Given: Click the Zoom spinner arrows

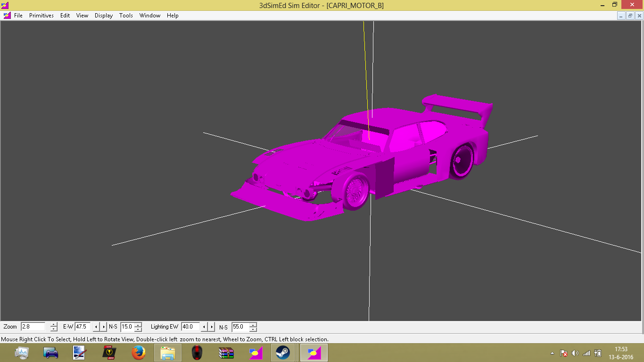Looking at the screenshot, I should 54,327.
